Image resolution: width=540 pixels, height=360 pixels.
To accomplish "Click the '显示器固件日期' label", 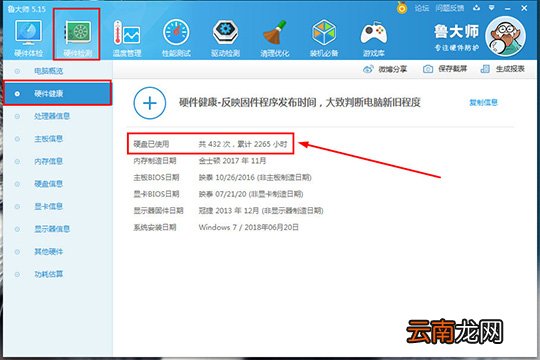I will tap(158, 210).
